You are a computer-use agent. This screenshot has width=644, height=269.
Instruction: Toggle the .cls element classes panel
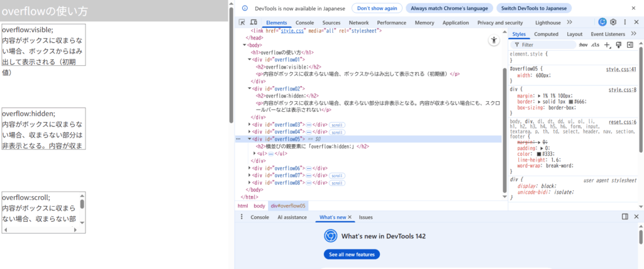[x=595, y=45]
